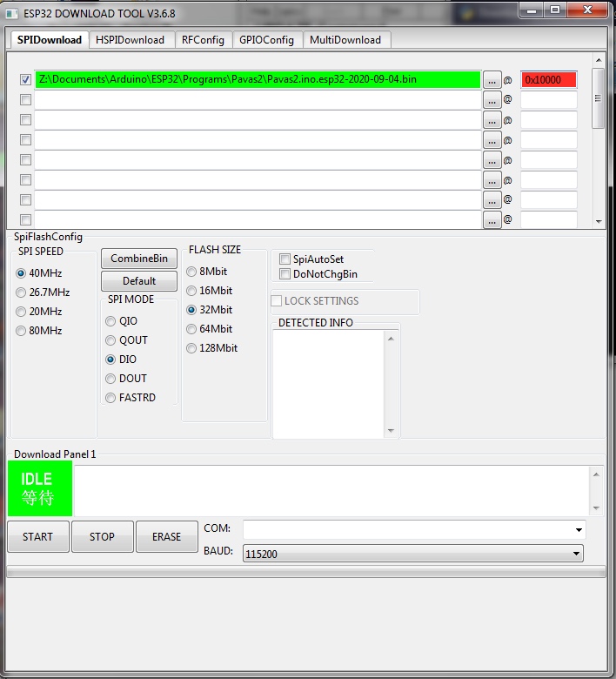Click scroll-up arrow in download log box

point(596,474)
